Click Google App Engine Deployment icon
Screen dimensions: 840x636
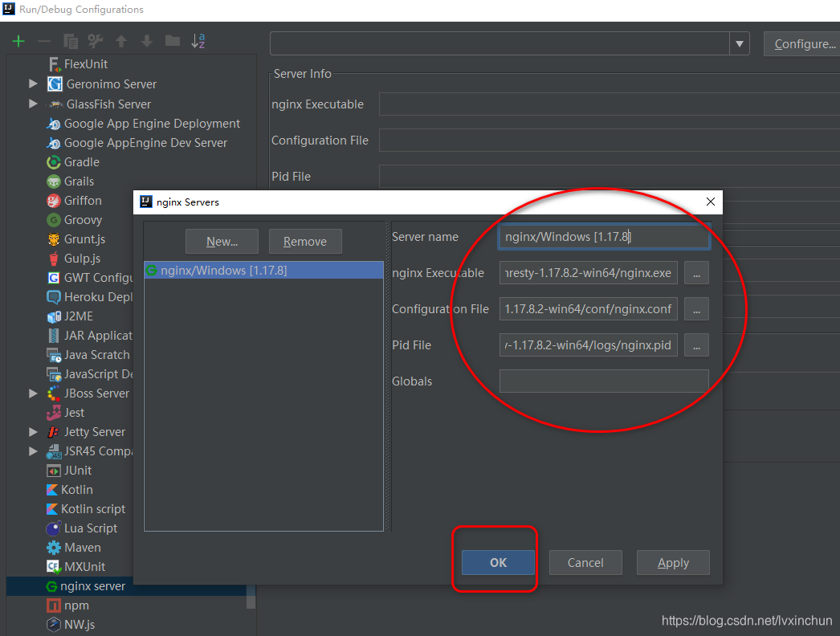[54, 124]
